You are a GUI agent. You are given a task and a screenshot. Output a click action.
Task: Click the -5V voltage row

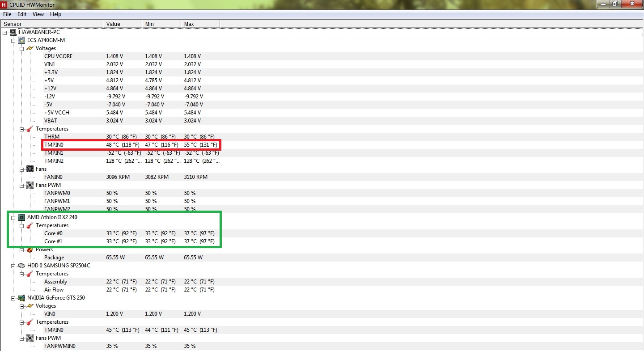coord(343,105)
